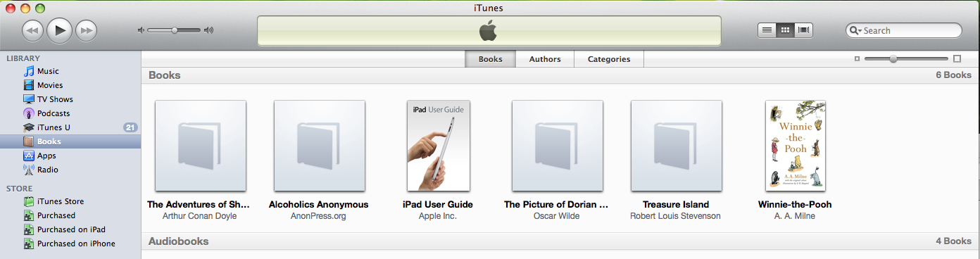
Task: Click the Apple Inc. author text
Action: tap(438, 216)
